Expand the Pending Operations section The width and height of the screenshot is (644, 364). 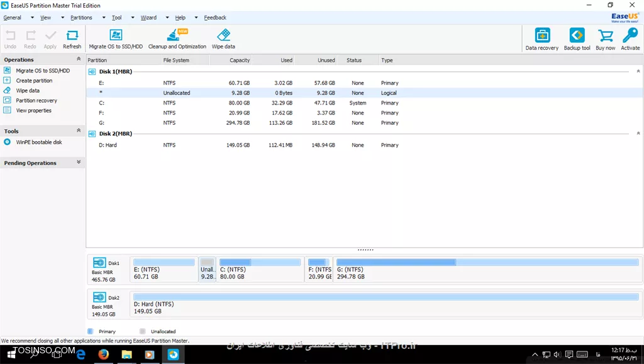coord(79,162)
